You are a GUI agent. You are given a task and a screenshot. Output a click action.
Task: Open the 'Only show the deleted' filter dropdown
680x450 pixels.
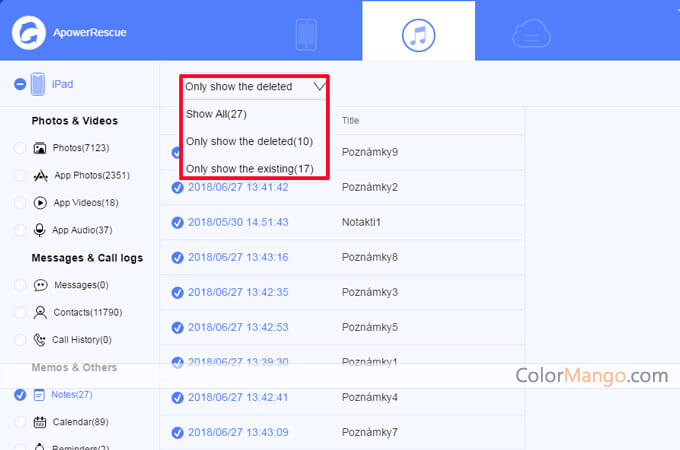coord(255,87)
